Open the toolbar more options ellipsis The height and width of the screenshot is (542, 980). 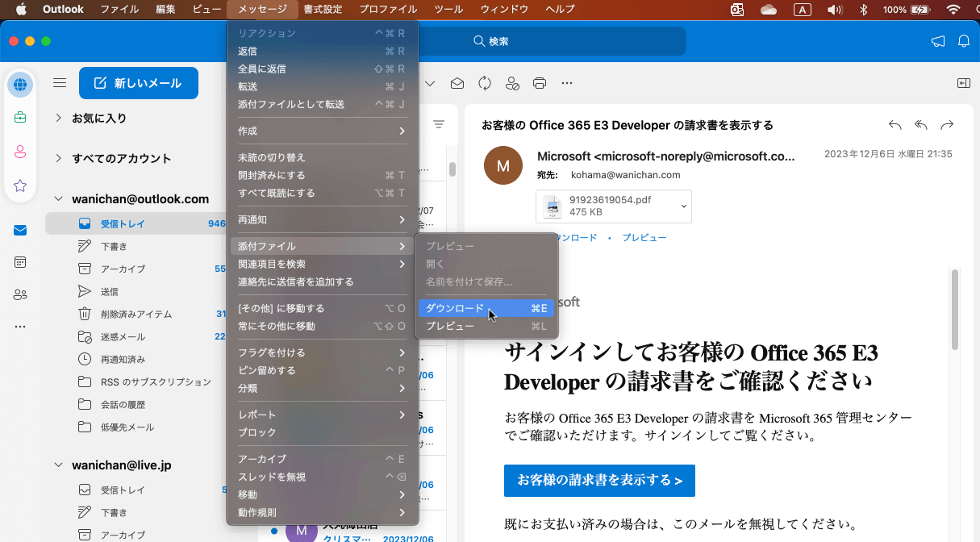567,83
